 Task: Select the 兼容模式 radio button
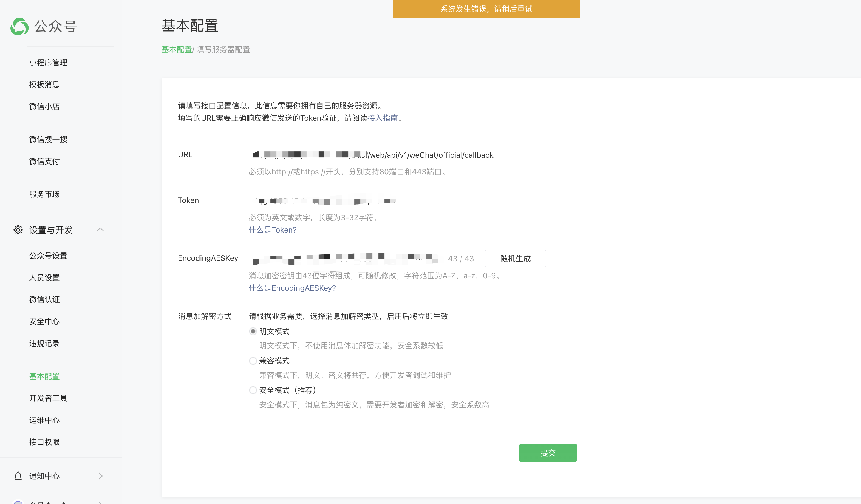pyautogui.click(x=253, y=361)
